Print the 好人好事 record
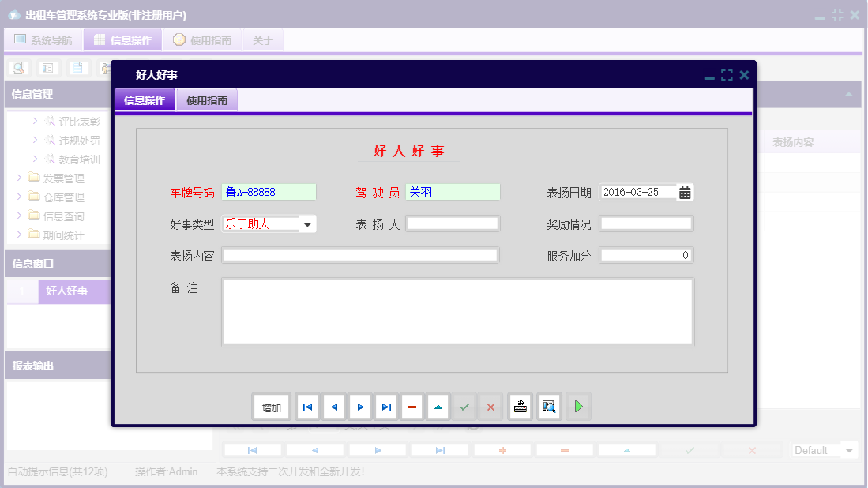Screen dimensions: 868x488 [520, 406]
